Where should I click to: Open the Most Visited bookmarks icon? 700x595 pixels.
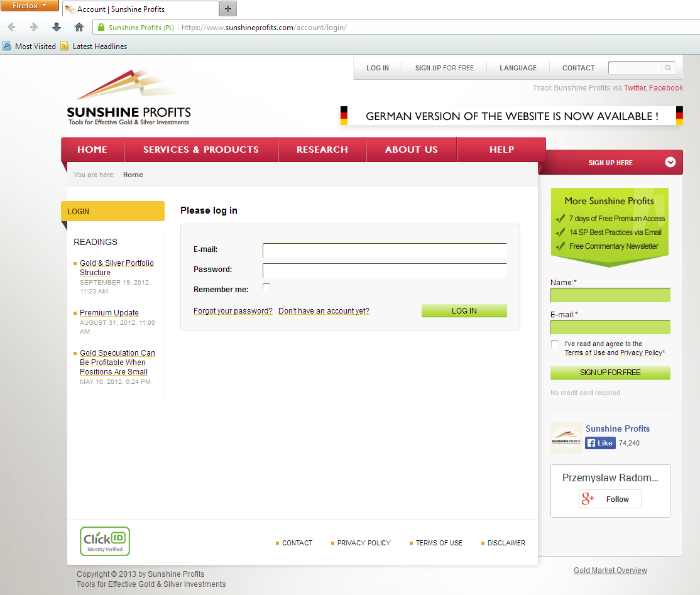click(7, 46)
